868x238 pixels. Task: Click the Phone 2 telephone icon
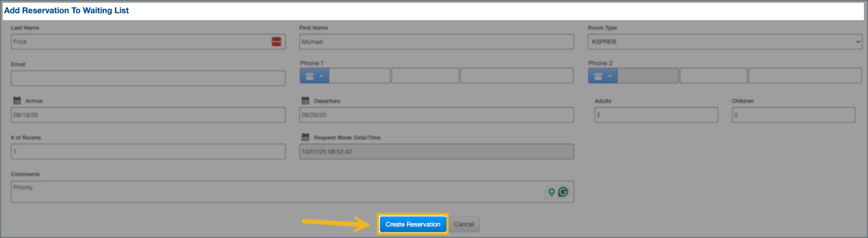(598, 76)
